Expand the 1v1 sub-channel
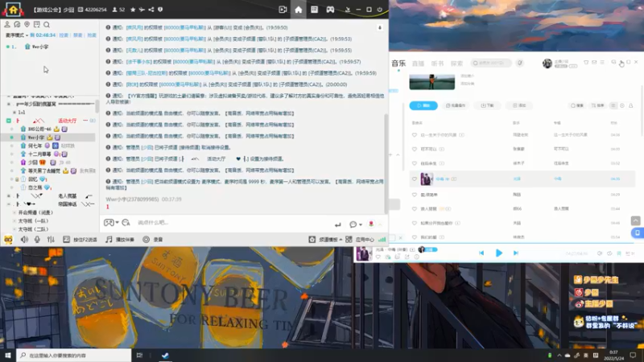Image resolution: width=644 pixels, height=362 pixels. tap(14, 112)
